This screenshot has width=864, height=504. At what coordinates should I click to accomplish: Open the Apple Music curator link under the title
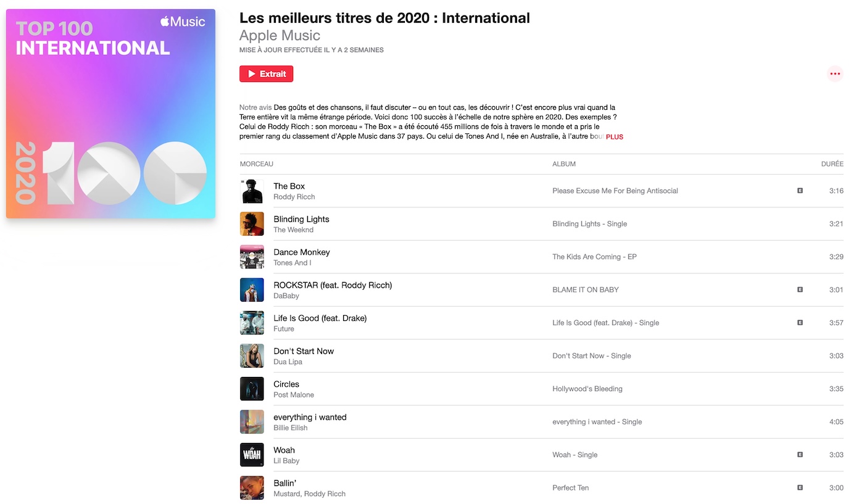click(280, 35)
